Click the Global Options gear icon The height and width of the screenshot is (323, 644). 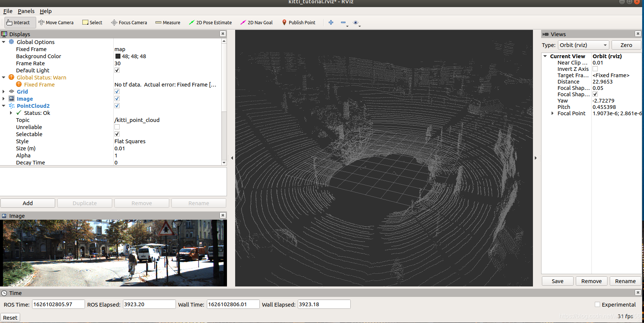[x=12, y=42]
